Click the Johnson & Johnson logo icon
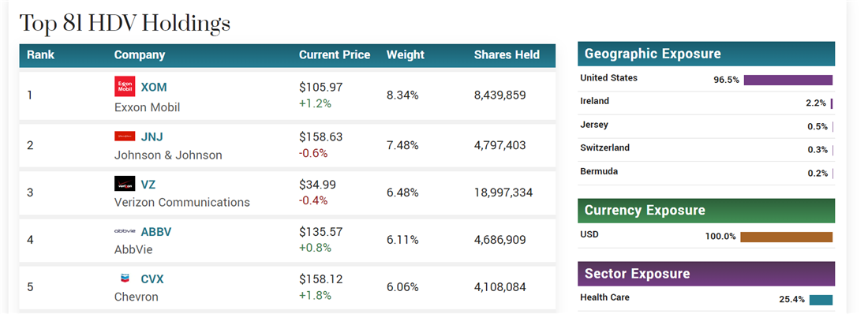Image resolution: width=868 pixels, height=314 pixels. point(125,136)
